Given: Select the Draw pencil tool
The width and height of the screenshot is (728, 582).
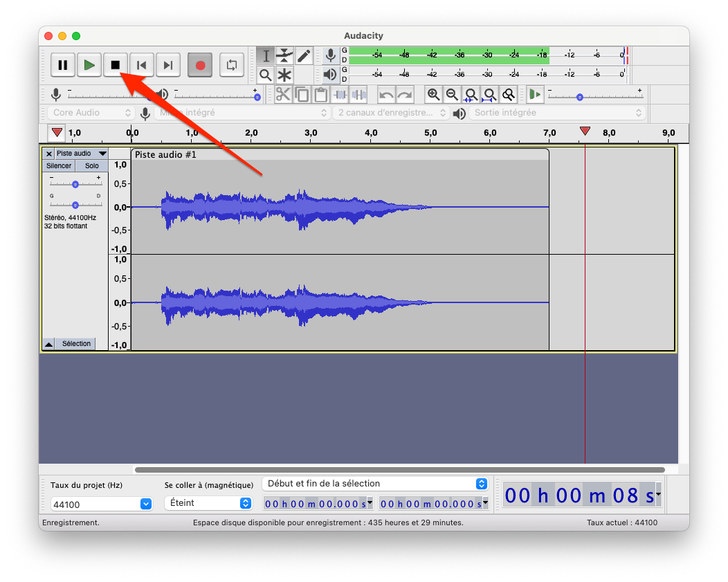Looking at the screenshot, I should [x=304, y=55].
